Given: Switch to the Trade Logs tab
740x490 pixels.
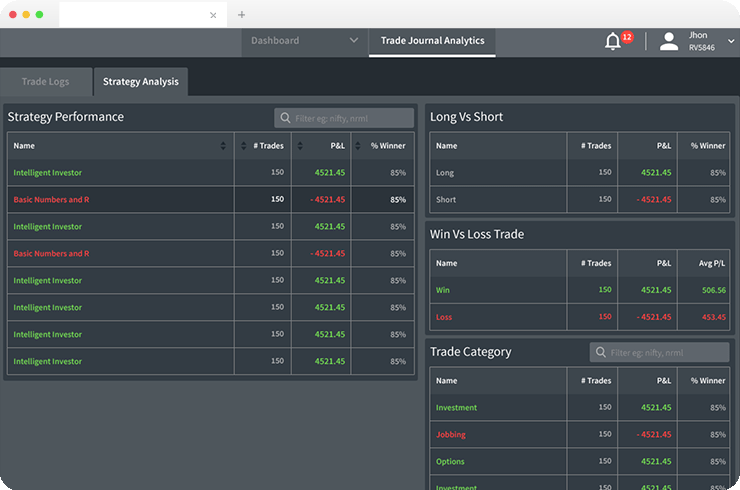Looking at the screenshot, I should point(45,82).
